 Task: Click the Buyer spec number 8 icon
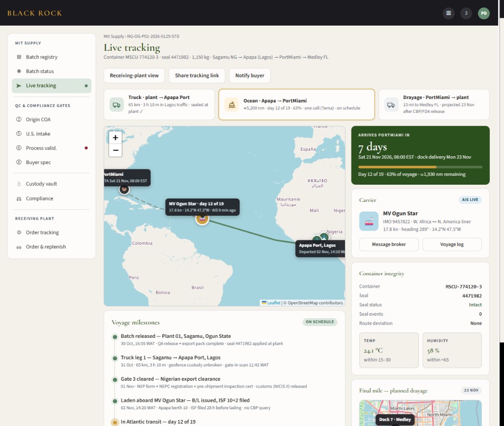pyautogui.click(x=19, y=162)
